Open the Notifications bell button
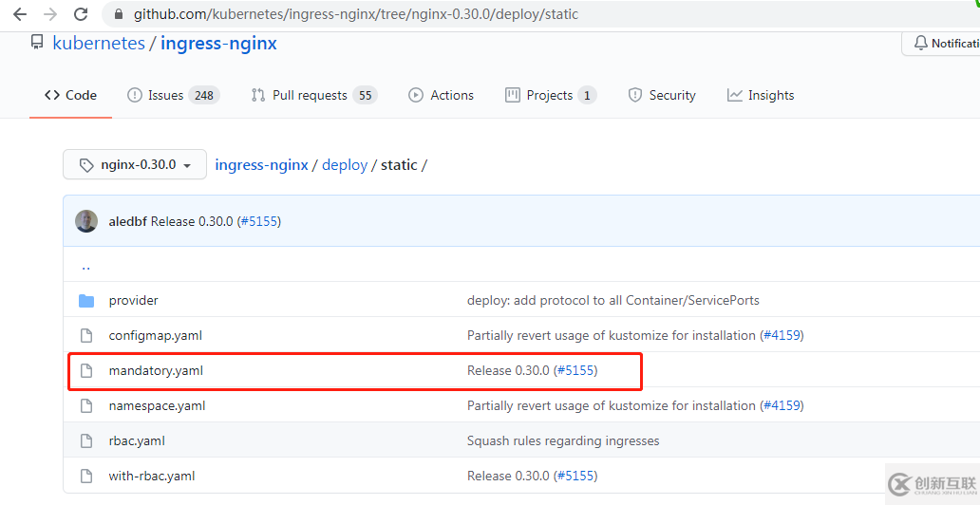980x505 pixels. tap(943, 44)
